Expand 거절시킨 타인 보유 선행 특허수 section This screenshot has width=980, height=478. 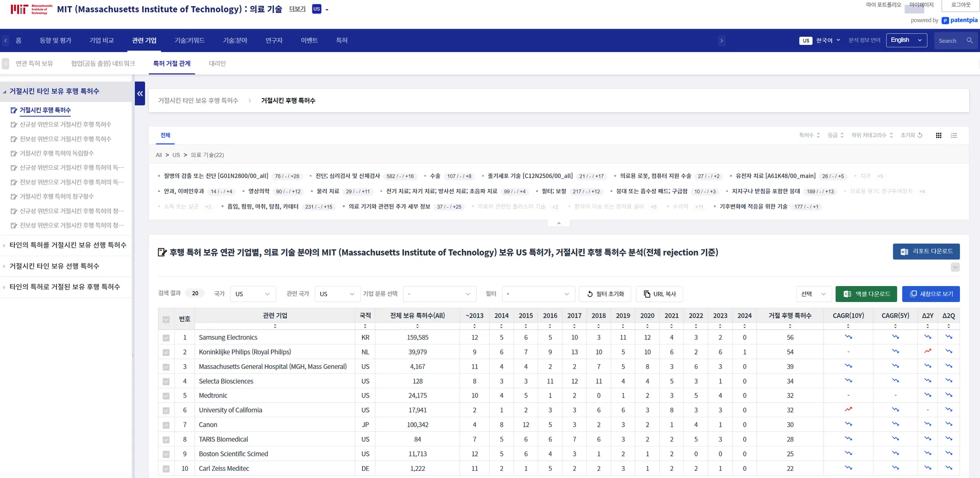(x=54, y=266)
